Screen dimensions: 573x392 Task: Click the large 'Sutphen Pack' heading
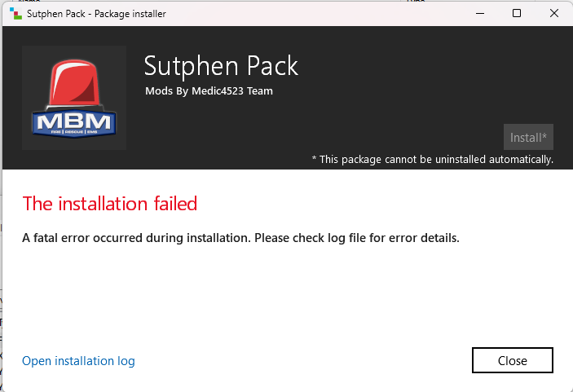coord(221,65)
